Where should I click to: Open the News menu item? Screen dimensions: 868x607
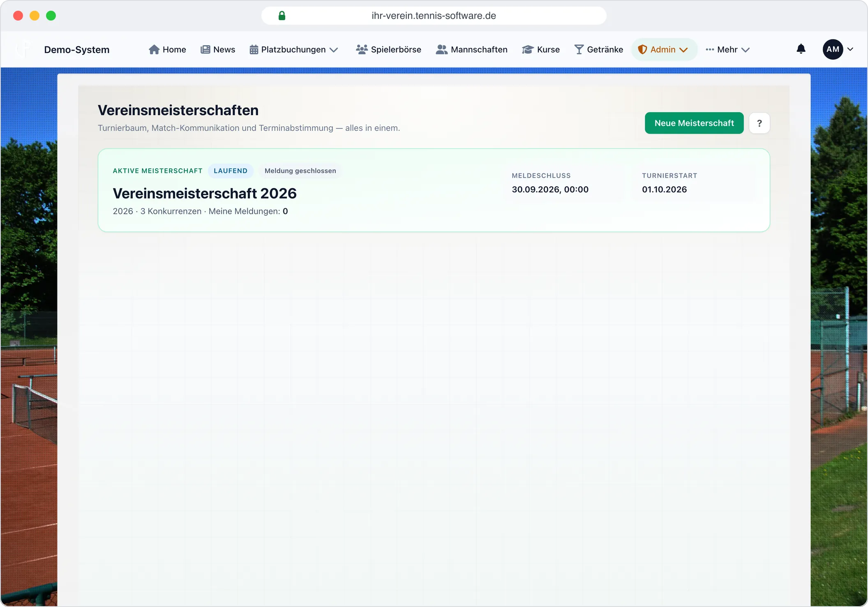point(218,49)
